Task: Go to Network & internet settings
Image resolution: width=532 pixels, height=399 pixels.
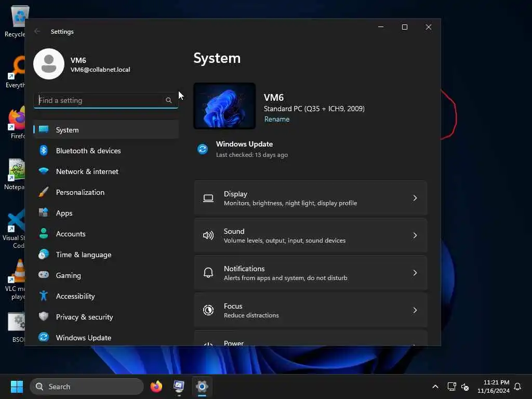Action: click(x=106, y=171)
